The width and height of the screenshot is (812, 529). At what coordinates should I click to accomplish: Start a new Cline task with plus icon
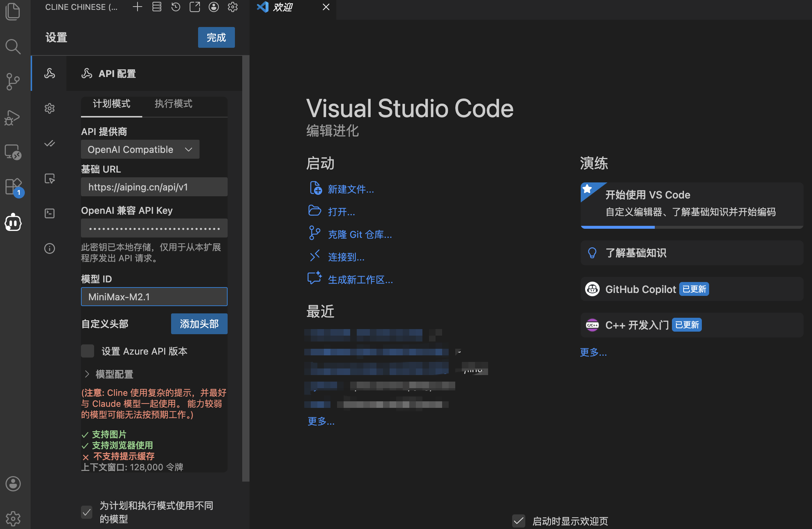138,7
